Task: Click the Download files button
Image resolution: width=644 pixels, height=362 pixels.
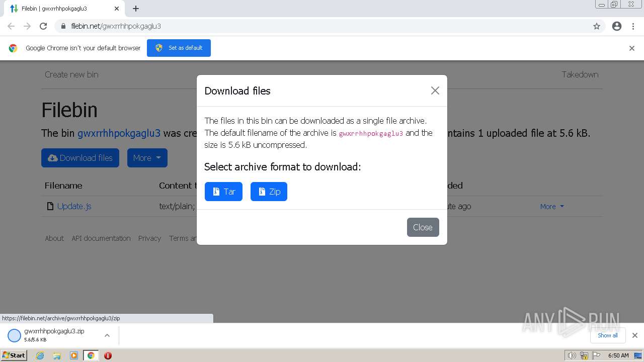Action: [80, 158]
